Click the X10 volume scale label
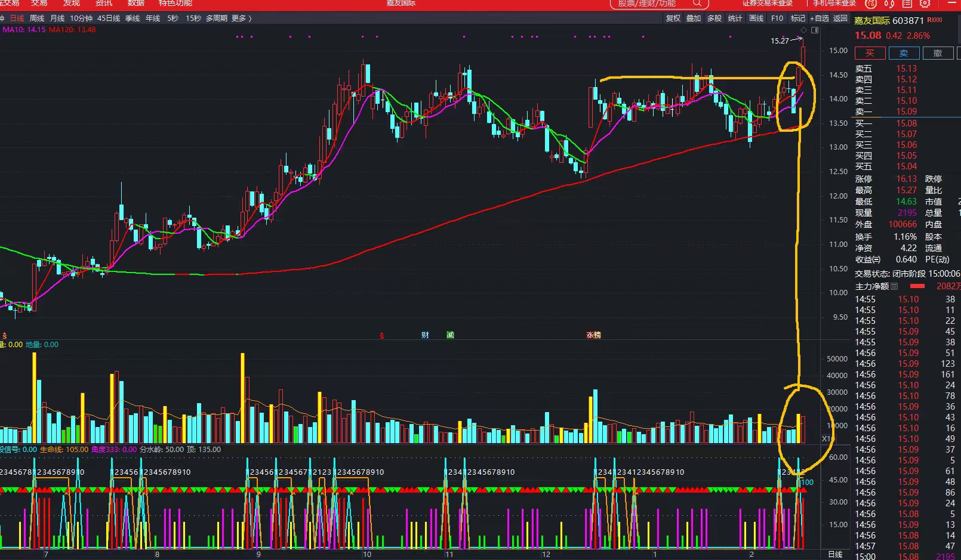Viewport: 961px width, 560px height. [827, 439]
